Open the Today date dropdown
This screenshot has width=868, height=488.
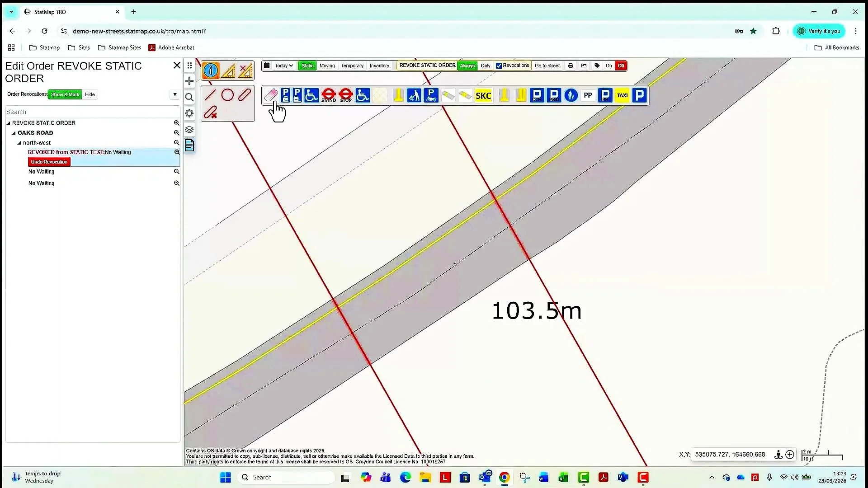tap(283, 66)
